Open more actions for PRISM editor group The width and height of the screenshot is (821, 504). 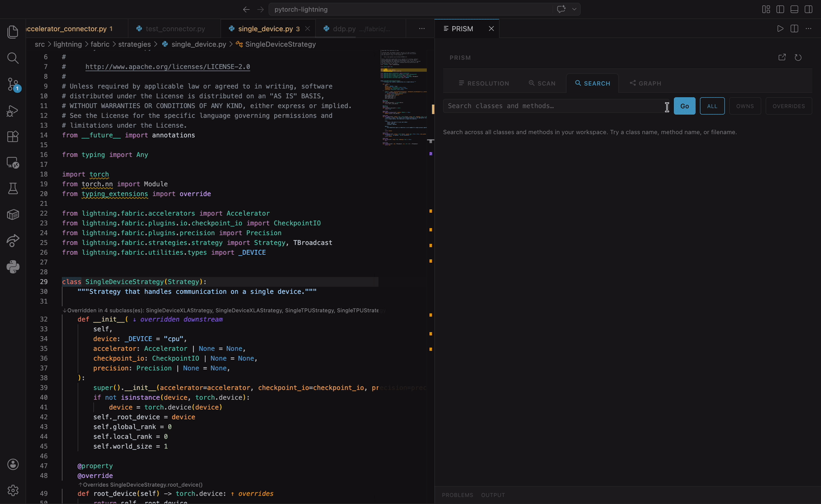809,29
